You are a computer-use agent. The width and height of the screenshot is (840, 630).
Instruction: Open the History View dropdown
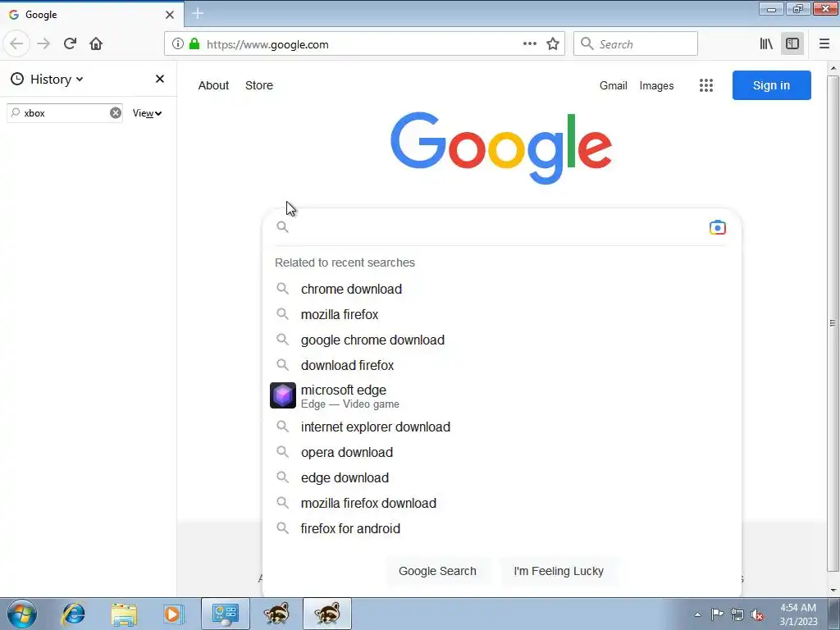[148, 113]
